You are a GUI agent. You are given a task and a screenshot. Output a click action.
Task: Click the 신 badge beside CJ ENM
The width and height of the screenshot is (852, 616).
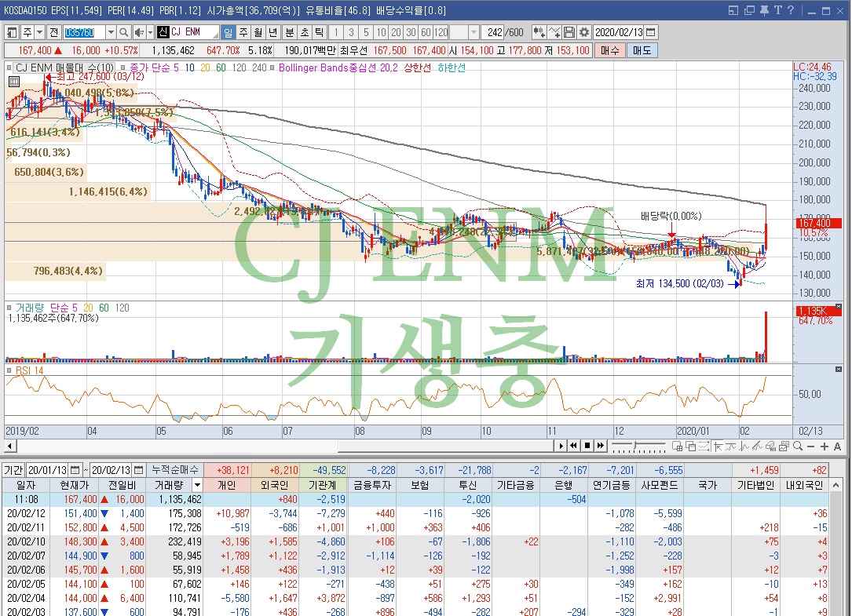pos(163,32)
